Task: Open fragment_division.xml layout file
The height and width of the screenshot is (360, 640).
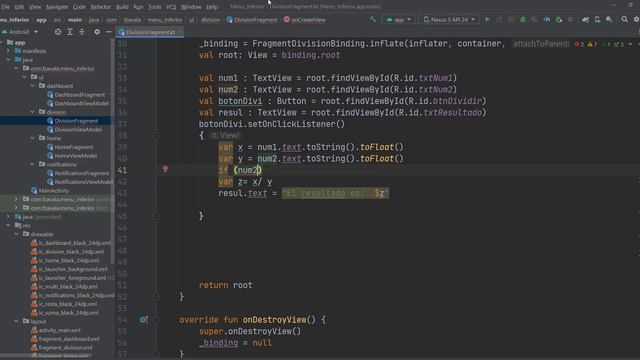Action: tap(65, 347)
